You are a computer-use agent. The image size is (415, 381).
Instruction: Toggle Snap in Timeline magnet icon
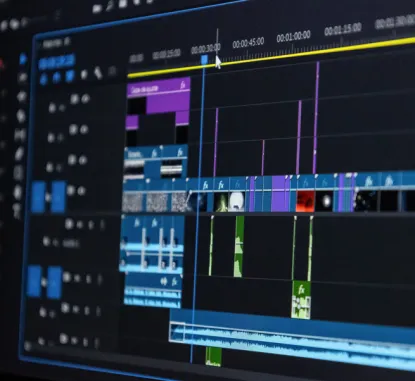57,77
